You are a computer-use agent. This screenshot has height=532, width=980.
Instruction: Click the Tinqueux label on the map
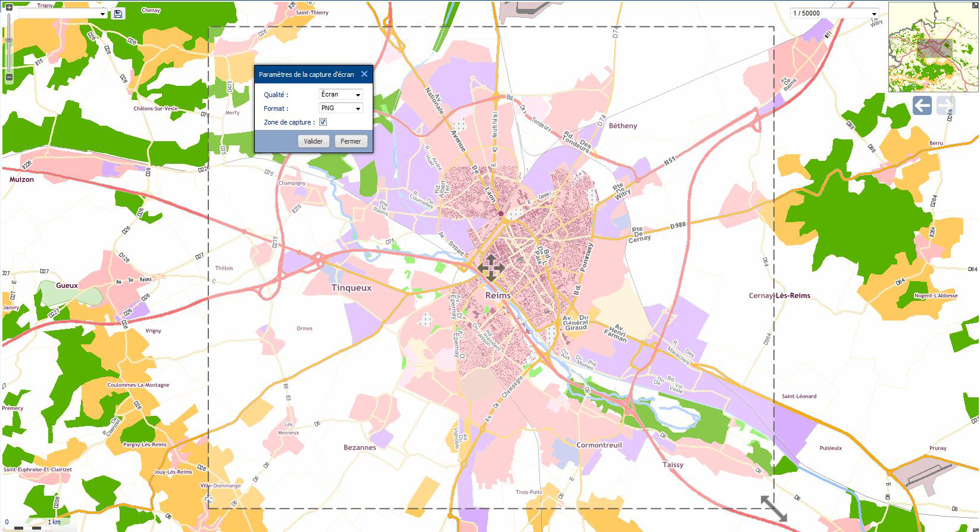351,288
